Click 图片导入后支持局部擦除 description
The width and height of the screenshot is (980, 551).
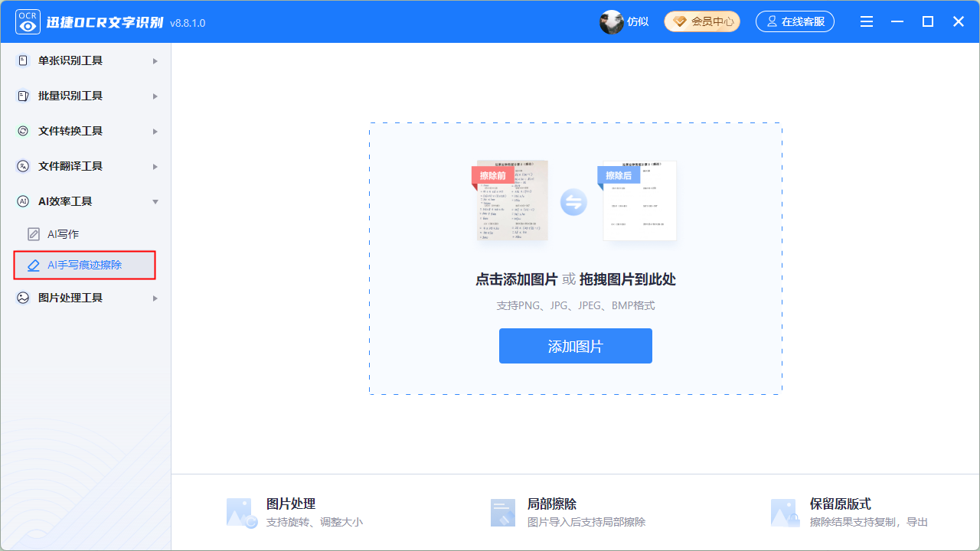pos(586,522)
